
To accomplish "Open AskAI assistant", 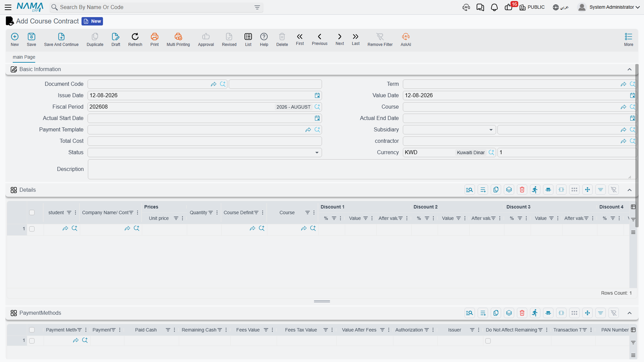I will click(406, 40).
